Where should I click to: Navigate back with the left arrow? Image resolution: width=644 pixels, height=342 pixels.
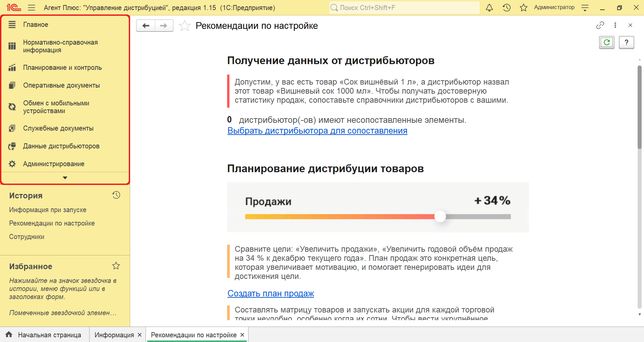pyautogui.click(x=146, y=26)
